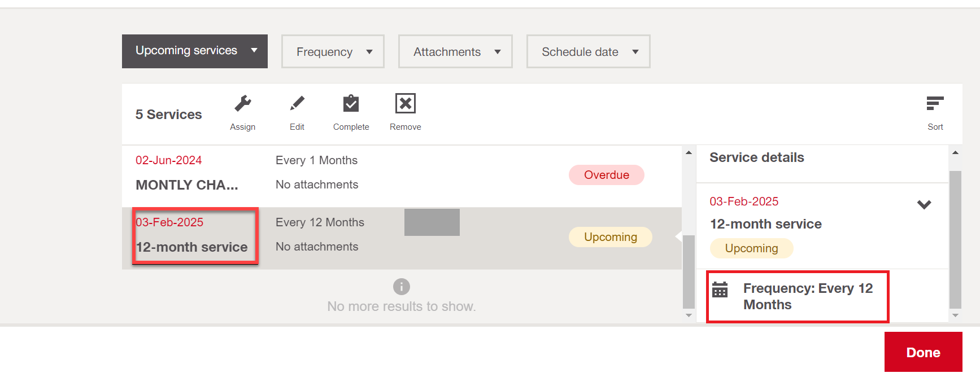Click the calendar icon beside Frequency
This screenshot has width=980, height=373.
click(x=720, y=289)
